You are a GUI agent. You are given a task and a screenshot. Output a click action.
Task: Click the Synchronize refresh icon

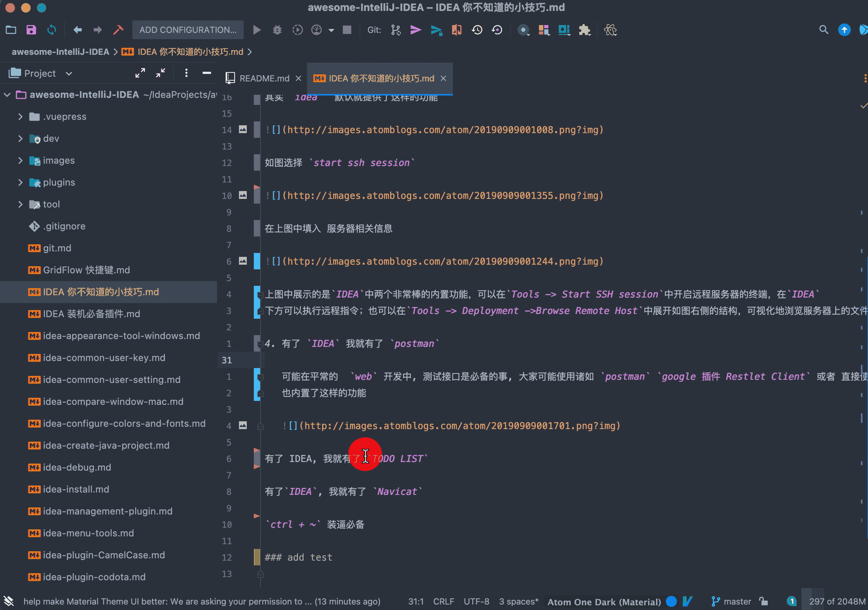tap(52, 30)
